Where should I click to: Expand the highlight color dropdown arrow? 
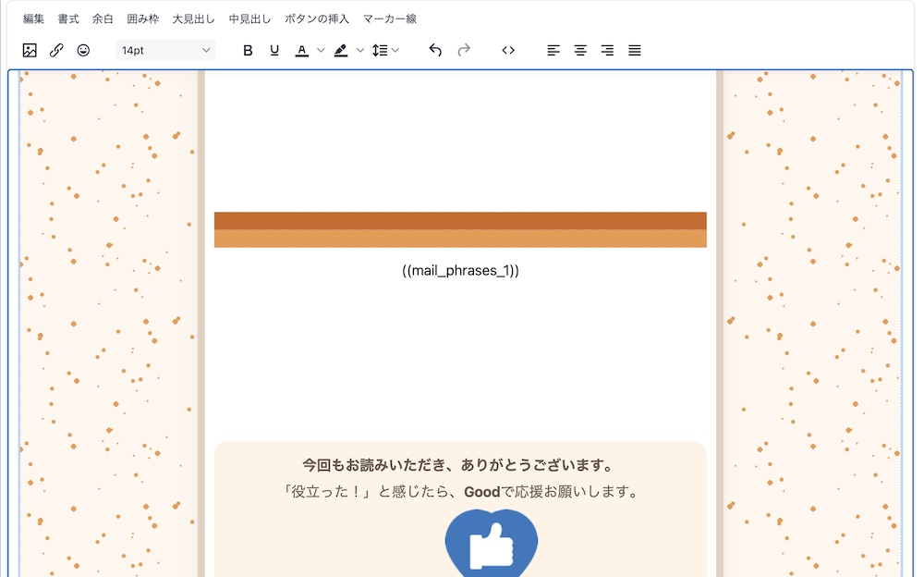point(360,51)
